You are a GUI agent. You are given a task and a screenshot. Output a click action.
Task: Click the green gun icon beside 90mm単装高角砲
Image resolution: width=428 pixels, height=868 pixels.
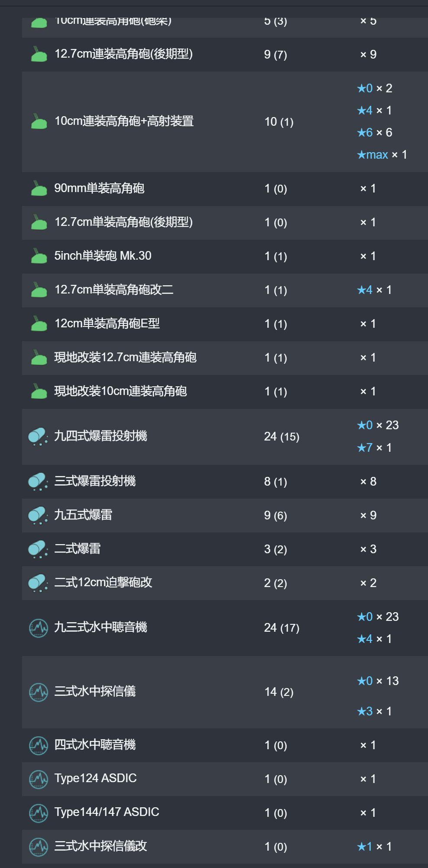(x=39, y=189)
